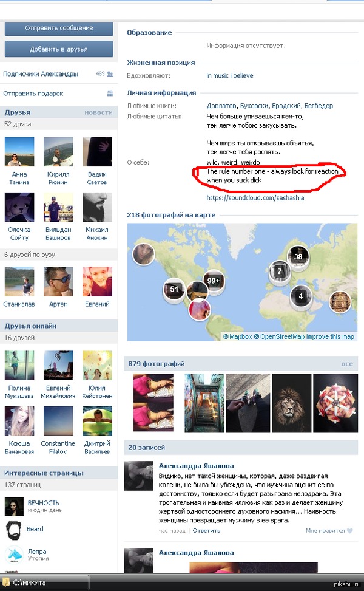364x591 pixels.
Task: Click Ответить under the first wall post
Action: pyautogui.click(x=206, y=531)
